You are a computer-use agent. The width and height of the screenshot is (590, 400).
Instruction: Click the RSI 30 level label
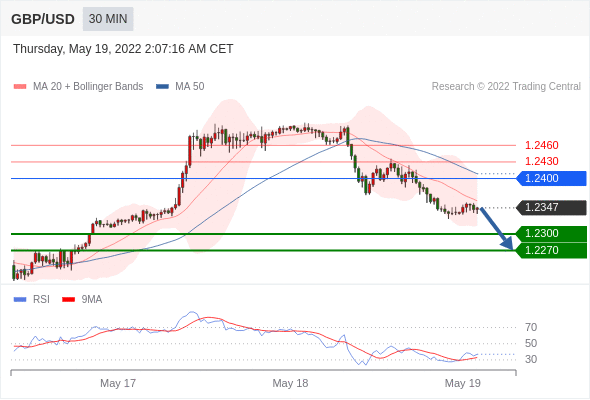tap(531, 359)
